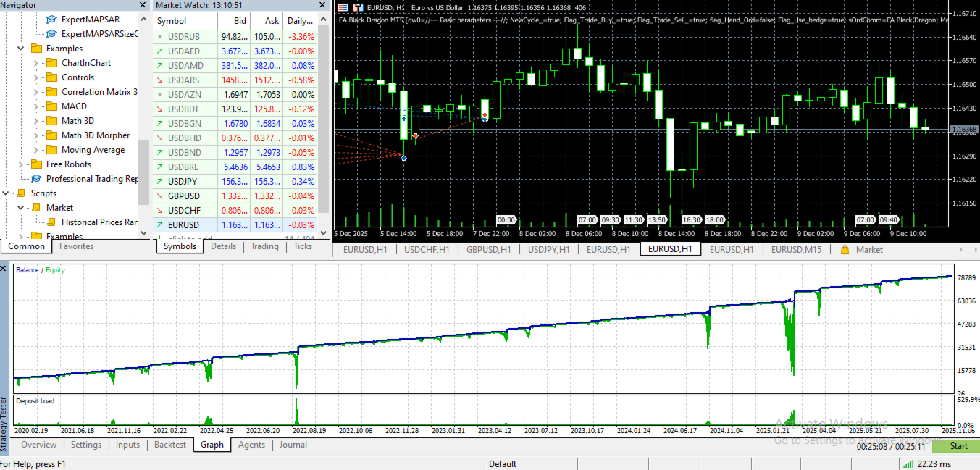Expand the Controls folder
980x470 pixels.
point(35,77)
